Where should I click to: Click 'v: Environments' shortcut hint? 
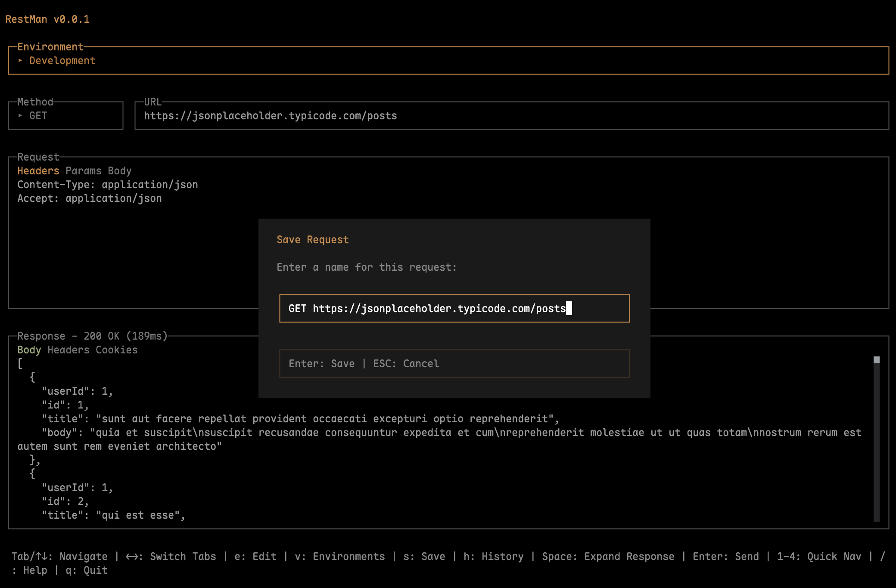[339, 557]
